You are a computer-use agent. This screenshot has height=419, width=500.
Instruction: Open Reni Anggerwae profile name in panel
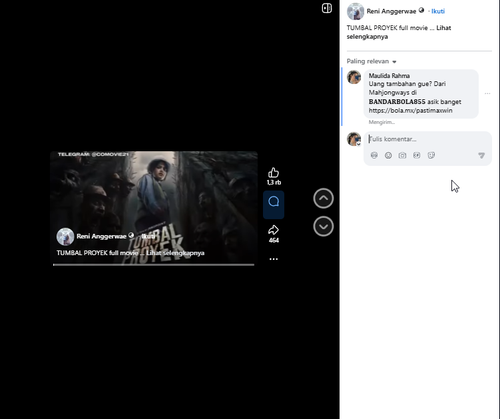(391, 11)
